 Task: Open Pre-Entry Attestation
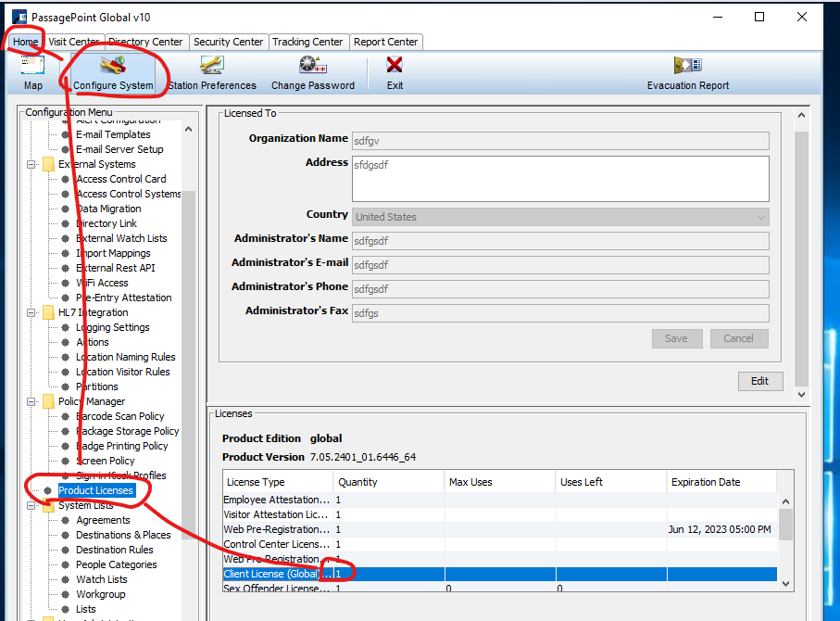(x=124, y=298)
